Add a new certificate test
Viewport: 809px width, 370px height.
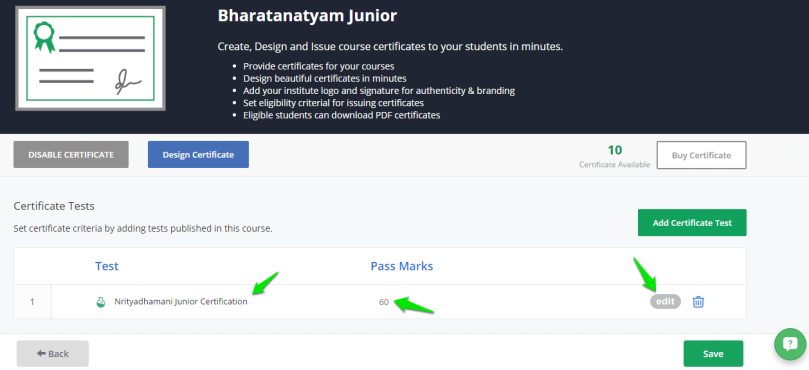coord(692,223)
